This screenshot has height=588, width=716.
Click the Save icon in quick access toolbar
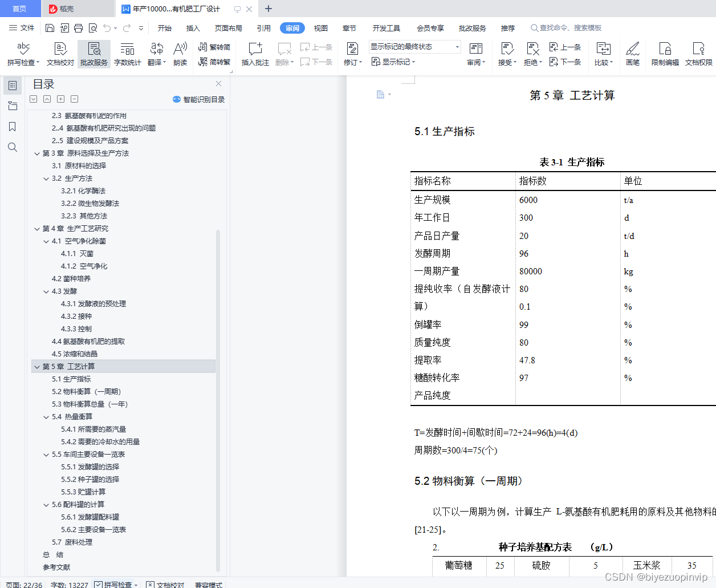(50, 28)
